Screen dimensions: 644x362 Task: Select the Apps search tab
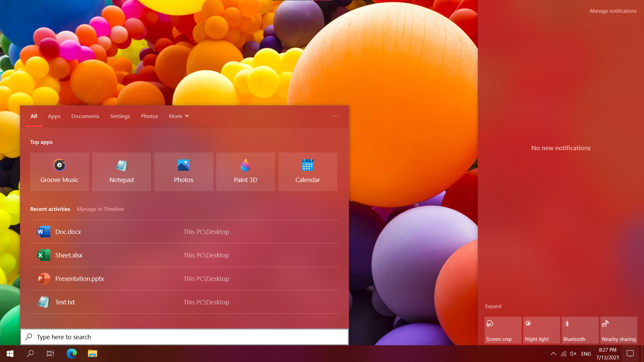tap(54, 116)
